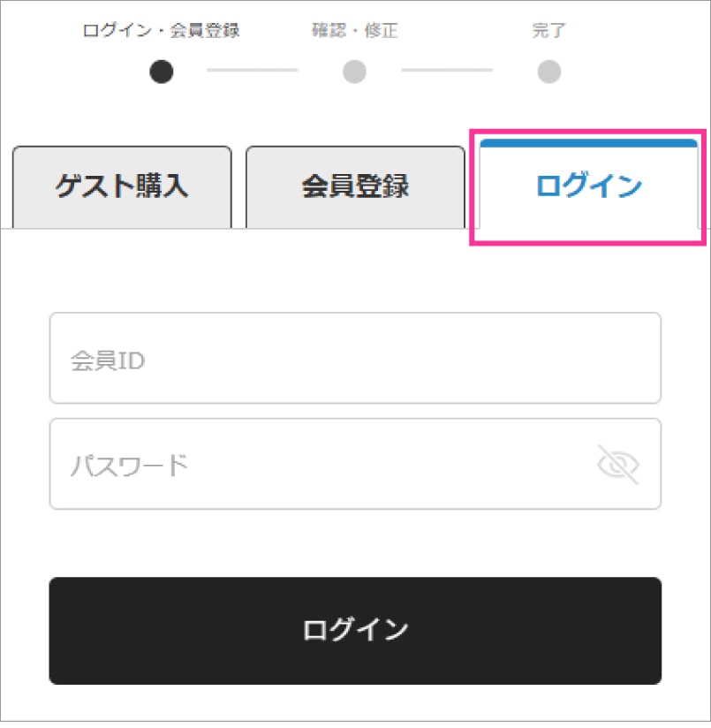Click into the パスワード field
Screen dimensions: 711x728
(327, 465)
